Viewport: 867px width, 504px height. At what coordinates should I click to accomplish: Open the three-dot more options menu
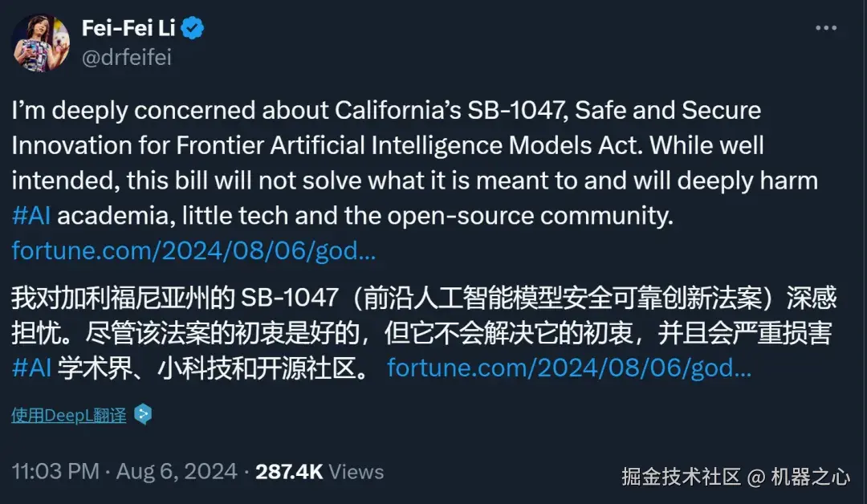click(x=826, y=28)
